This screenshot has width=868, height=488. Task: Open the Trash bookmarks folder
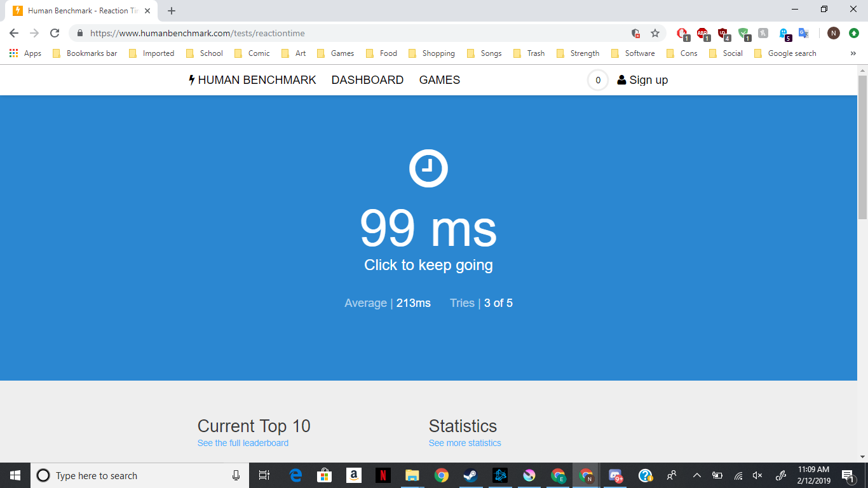(x=529, y=53)
